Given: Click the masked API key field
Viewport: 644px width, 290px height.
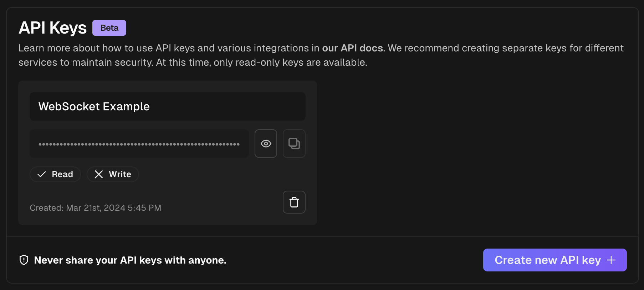Looking at the screenshot, I should coord(139,144).
